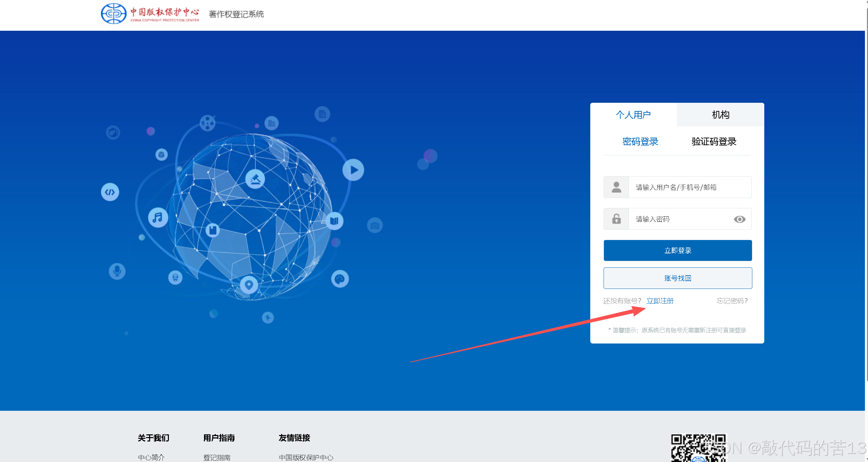Click the open book icon bubble
The image size is (868, 462).
tap(334, 221)
